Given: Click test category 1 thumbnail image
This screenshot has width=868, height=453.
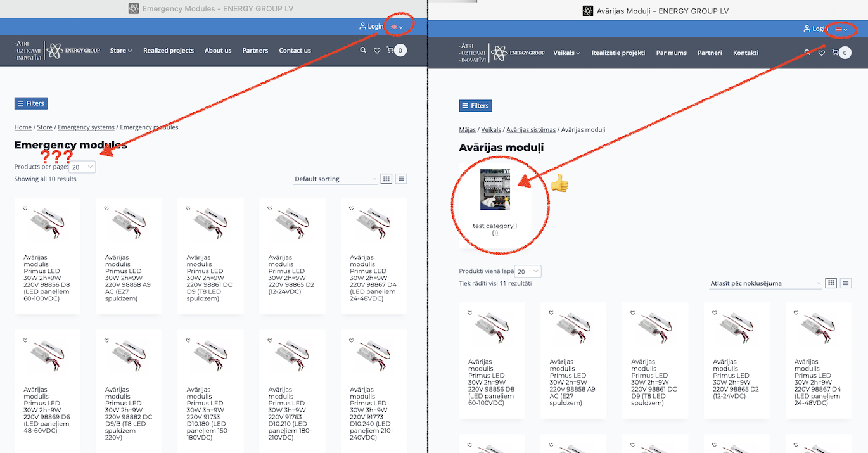Looking at the screenshot, I should pos(495,189).
